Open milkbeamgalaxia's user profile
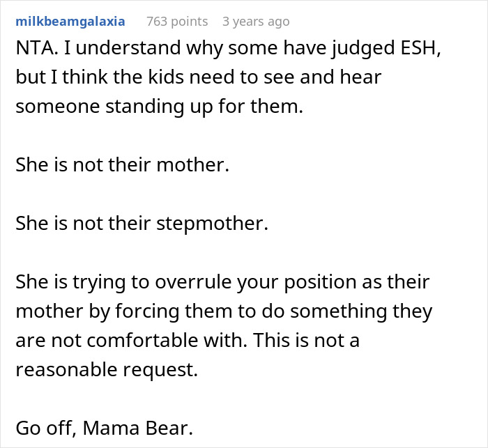This screenshot has width=488, height=448. coord(70,22)
